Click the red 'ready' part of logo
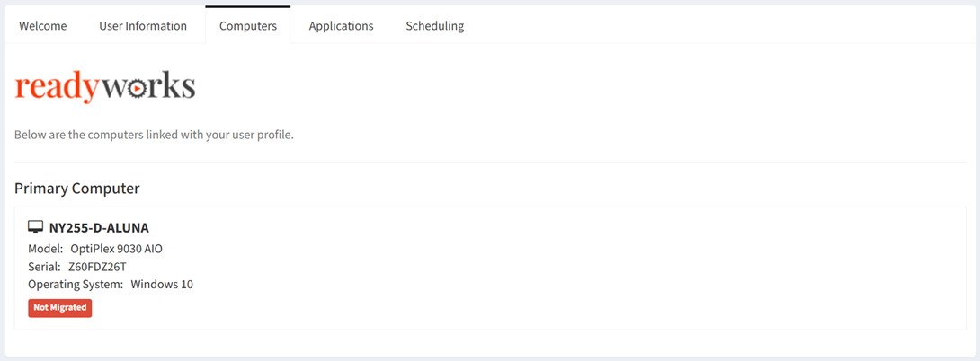Viewport: 980px width, 361px height. click(57, 89)
